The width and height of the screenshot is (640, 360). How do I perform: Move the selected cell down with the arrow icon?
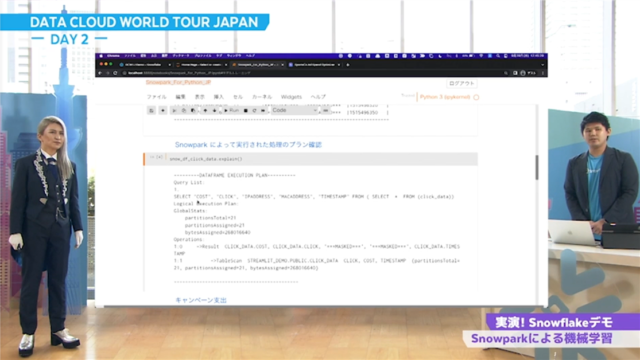click(214, 111)
